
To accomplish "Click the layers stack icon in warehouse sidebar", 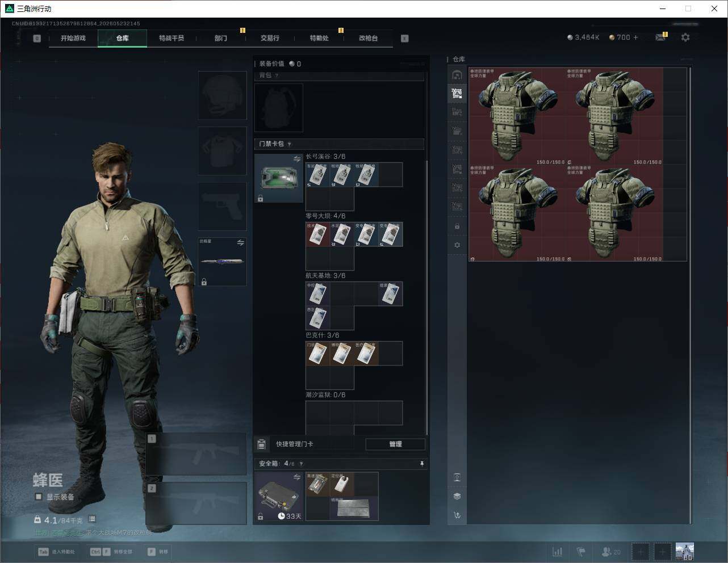I will 457,496.
